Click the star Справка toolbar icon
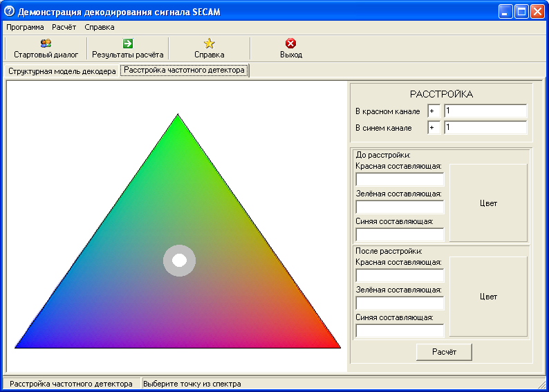 (x=209, y=44)
